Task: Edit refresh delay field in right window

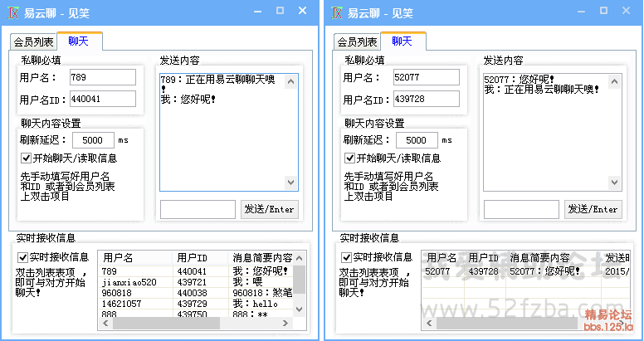Action: 417,140
